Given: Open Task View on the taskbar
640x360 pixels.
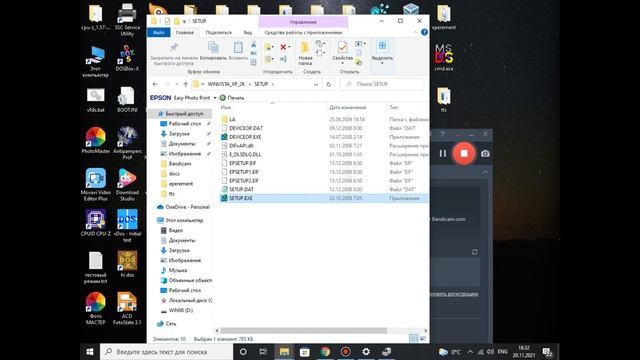Looking at the screenshot, I should pyautogui.click(x=263, y=351).
